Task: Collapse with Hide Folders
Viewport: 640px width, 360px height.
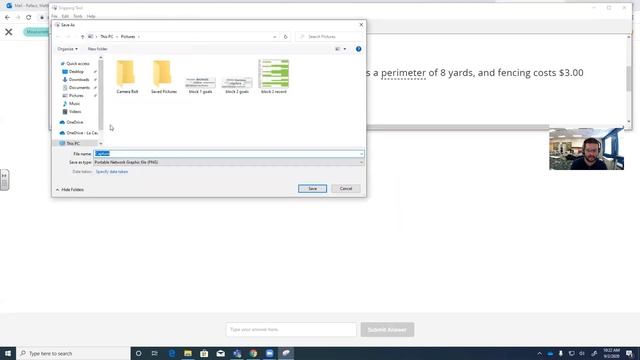Action: tap(70, 190)
